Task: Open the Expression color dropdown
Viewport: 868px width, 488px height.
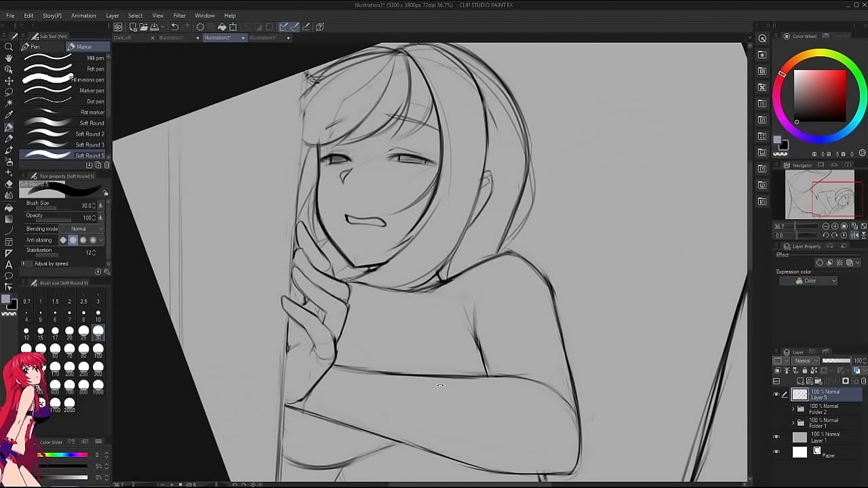Action: click(x=816, y=281)
